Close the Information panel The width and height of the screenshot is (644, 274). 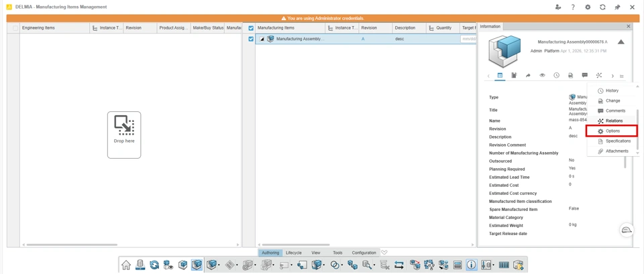tap(628, 26)
